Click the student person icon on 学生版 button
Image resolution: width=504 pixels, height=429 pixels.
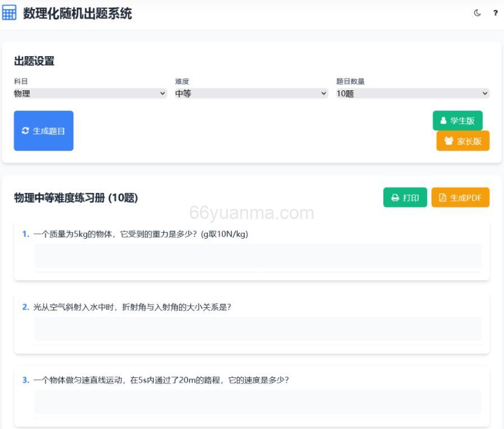(x=444, y=120)
